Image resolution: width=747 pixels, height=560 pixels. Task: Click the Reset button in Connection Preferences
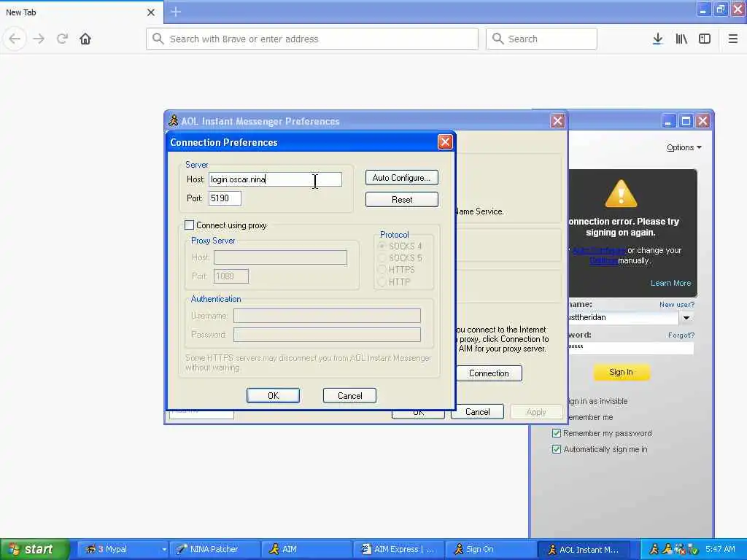[x=402, y=200]
